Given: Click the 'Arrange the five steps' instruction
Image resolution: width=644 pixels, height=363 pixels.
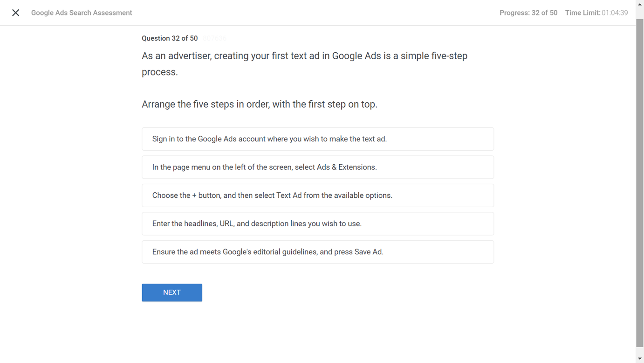Looking at the screenshot, I should point(260,104).
